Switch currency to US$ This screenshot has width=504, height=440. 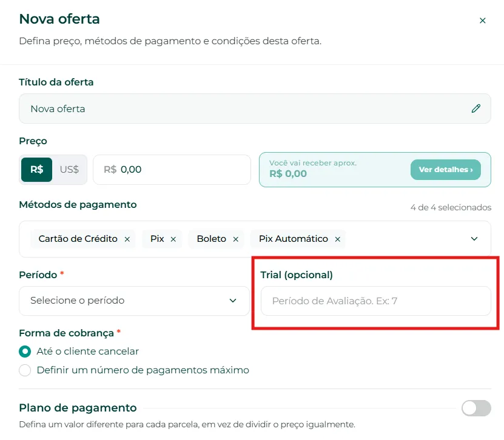click(x=69, y=170)
